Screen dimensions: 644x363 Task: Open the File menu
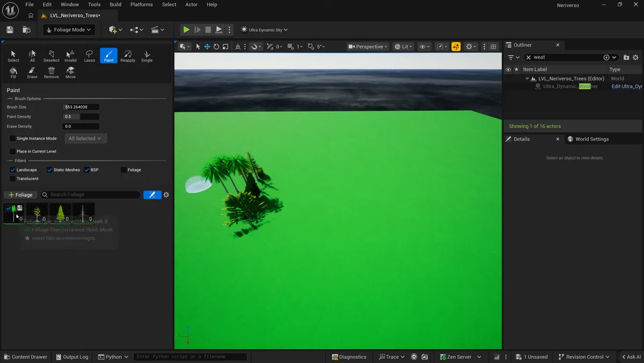[30, 4]
